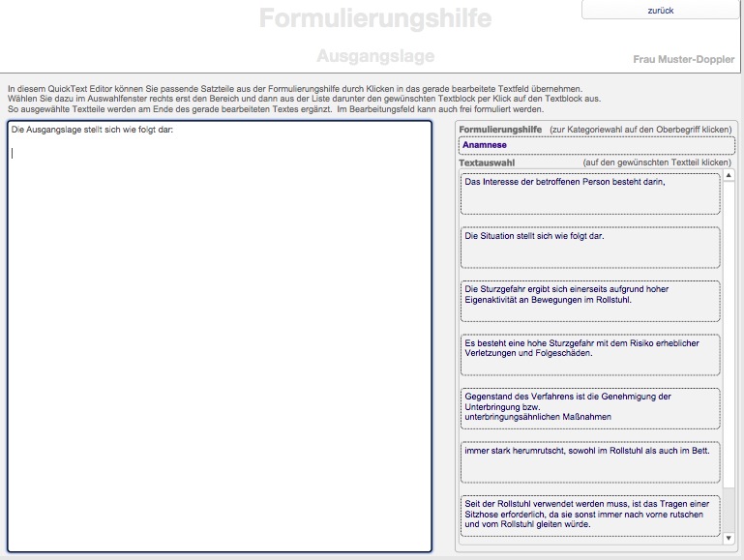Click hint '(zur Kategoriewahl auf den Oberbegriff klicken)'
The width and height of the screenshot is (744, 560).
point(640,130)
